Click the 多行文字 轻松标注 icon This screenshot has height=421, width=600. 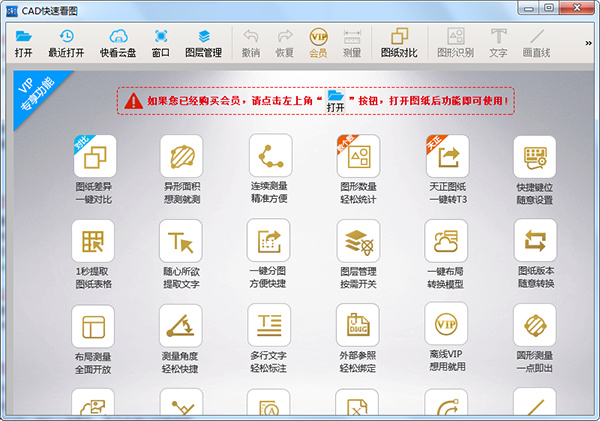click(269, 325)
